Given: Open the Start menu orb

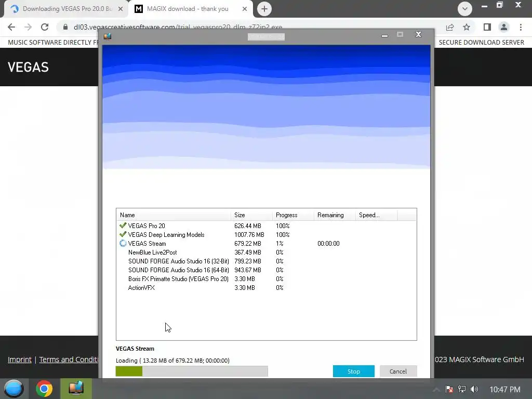Looking at the screenshot, I should click(x=14, y=389).
